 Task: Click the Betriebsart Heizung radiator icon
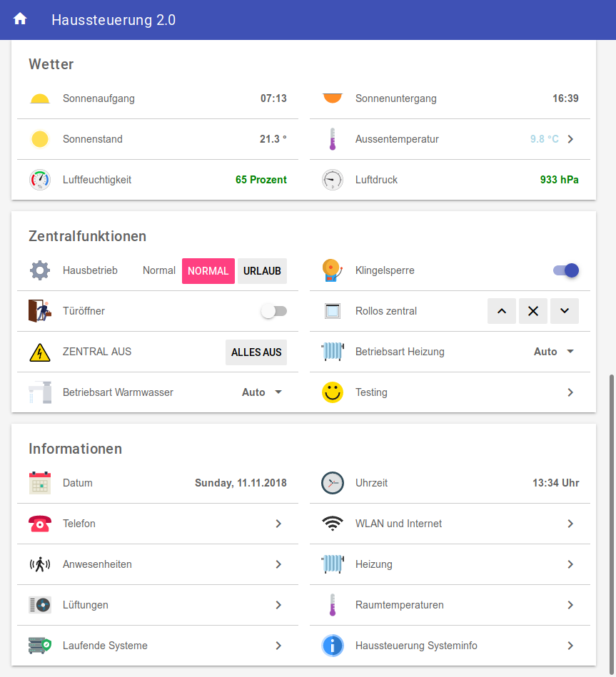tap(332, 352)
